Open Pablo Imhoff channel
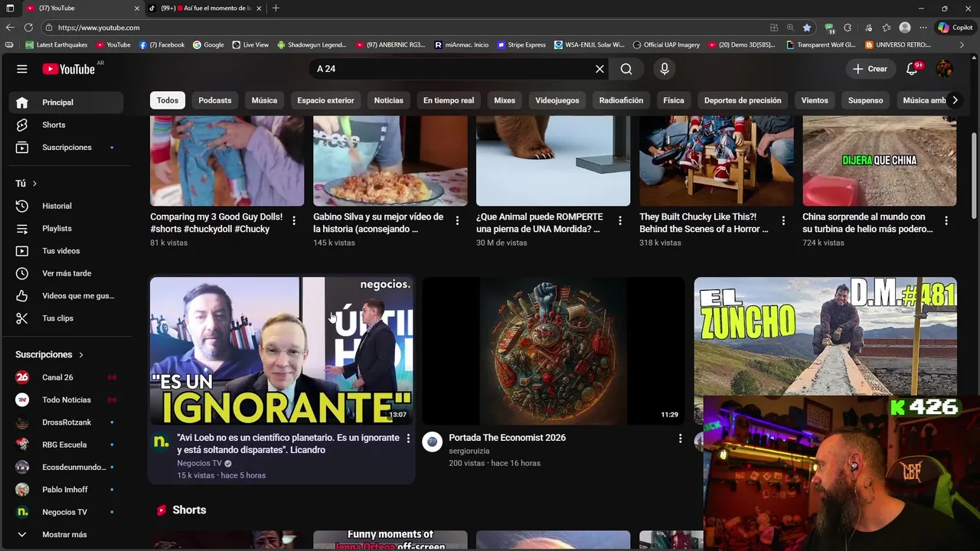This screenshot has width=980, height=551. point(66,490)
